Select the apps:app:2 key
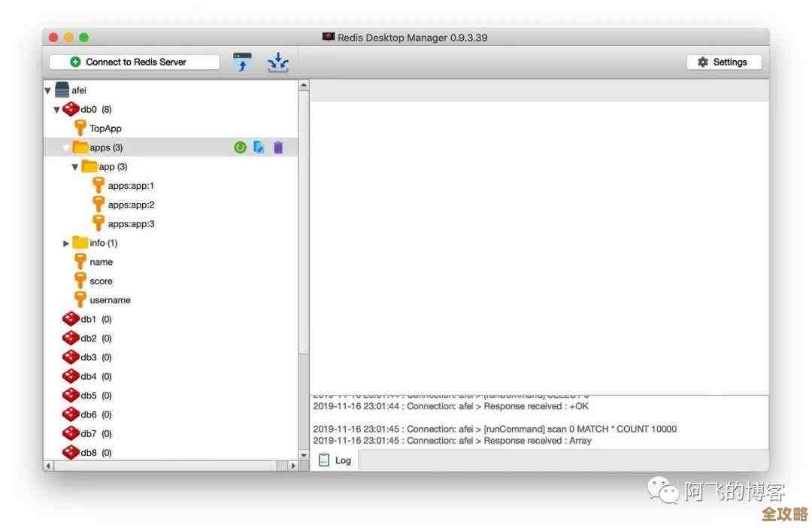 click(131, 205)
